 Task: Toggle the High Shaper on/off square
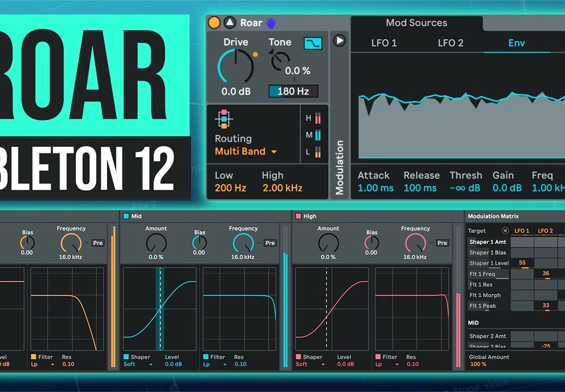coord(298,357)
